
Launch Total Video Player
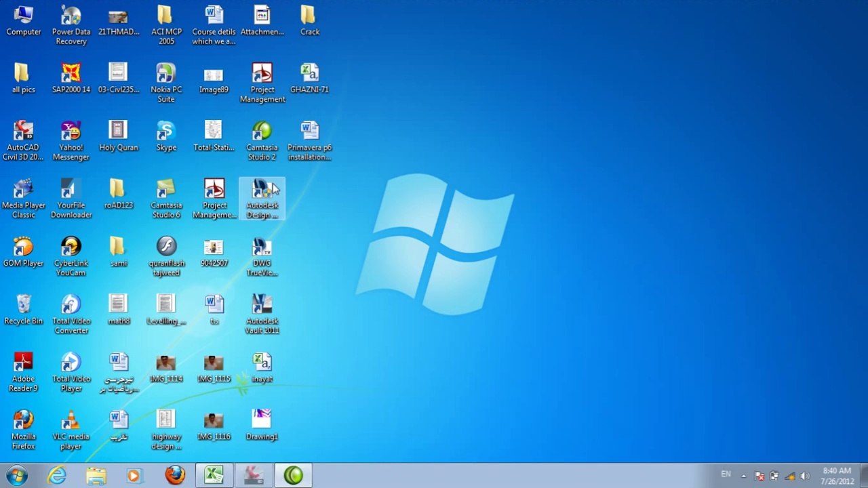tap(71, 372)
